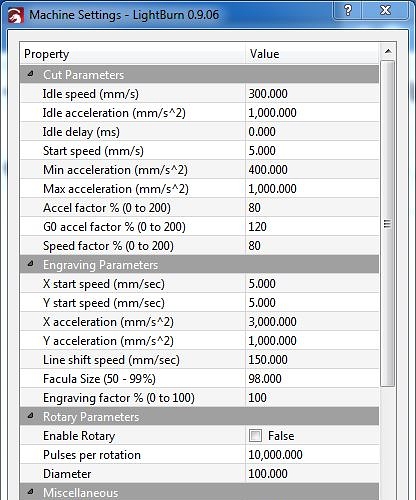Viewport: 416px width, 500px height.
Task: Close the Machine Settings dialog
Action: coord(385,10)
